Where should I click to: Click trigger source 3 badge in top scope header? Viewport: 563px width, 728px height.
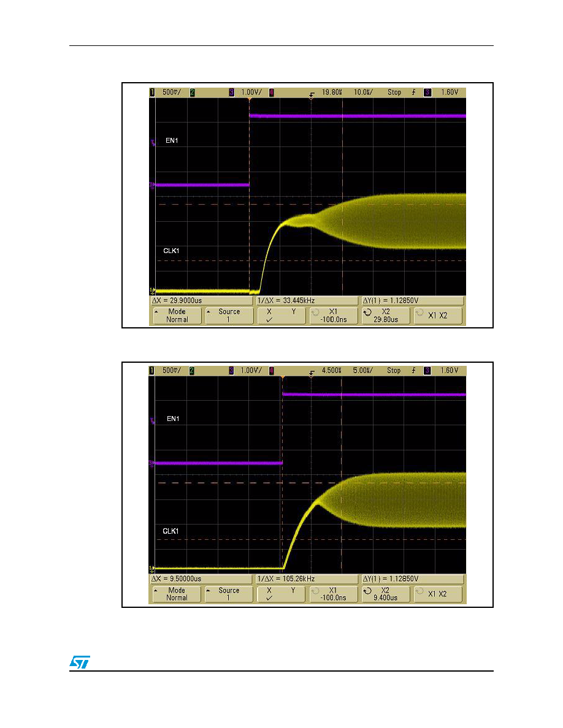427,93
